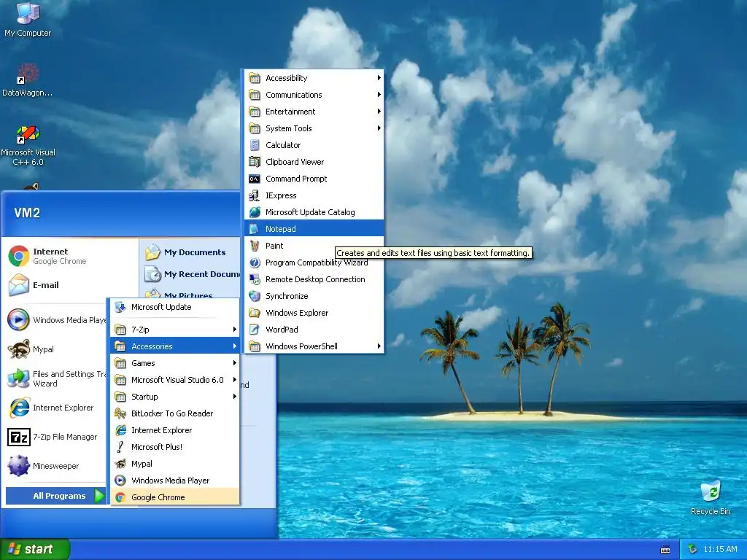This screenshot has width=747, height=560.
Task: Launch Google Chrome from All Programs list
Action: [x=174, y=497]
